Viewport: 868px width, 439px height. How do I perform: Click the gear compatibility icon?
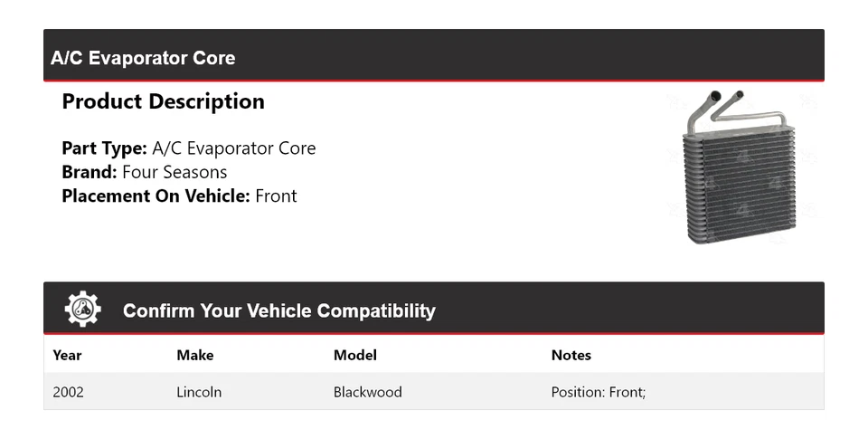coord(82,310)
